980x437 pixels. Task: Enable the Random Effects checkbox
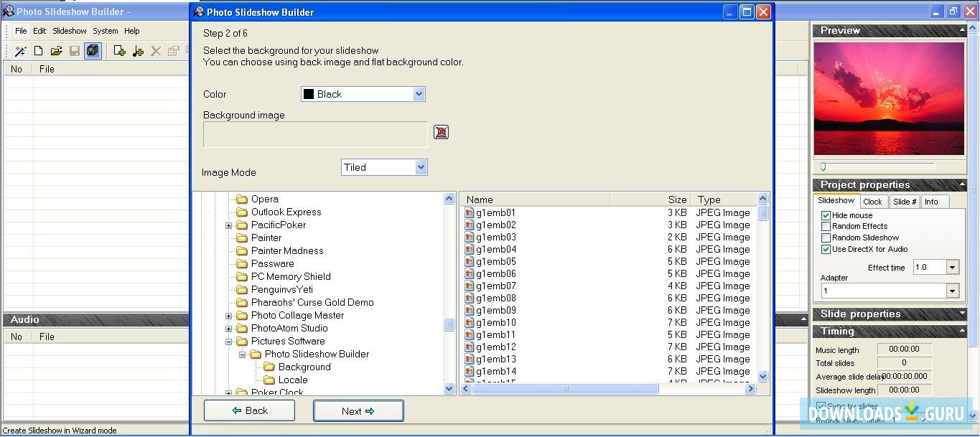[x=826, y=227]
